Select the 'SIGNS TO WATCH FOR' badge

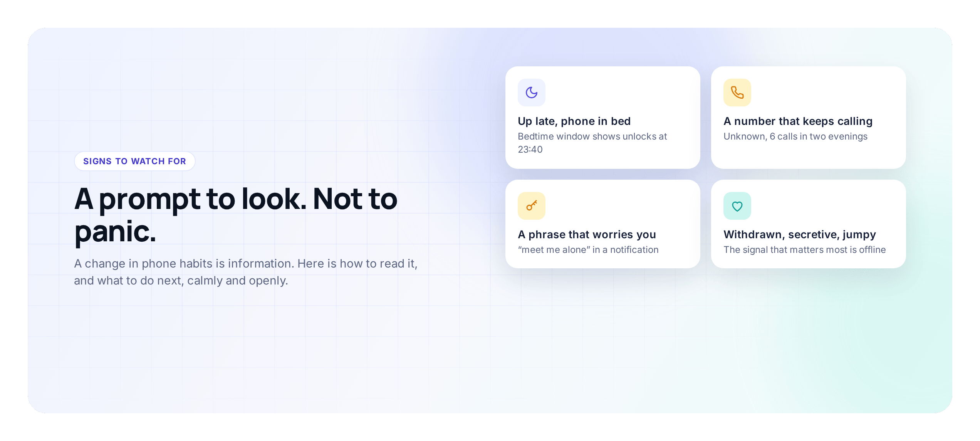(x=134, y=161)
